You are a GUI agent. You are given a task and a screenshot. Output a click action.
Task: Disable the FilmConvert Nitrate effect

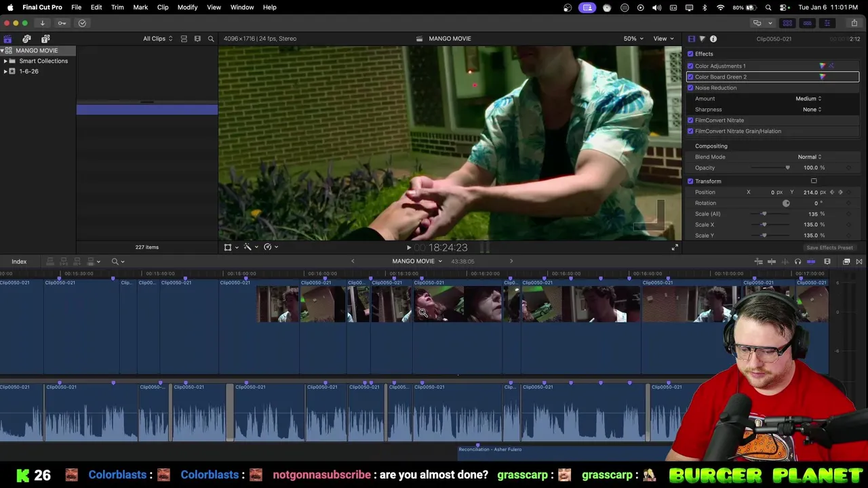pyautogui.click(x=690, y=120)
